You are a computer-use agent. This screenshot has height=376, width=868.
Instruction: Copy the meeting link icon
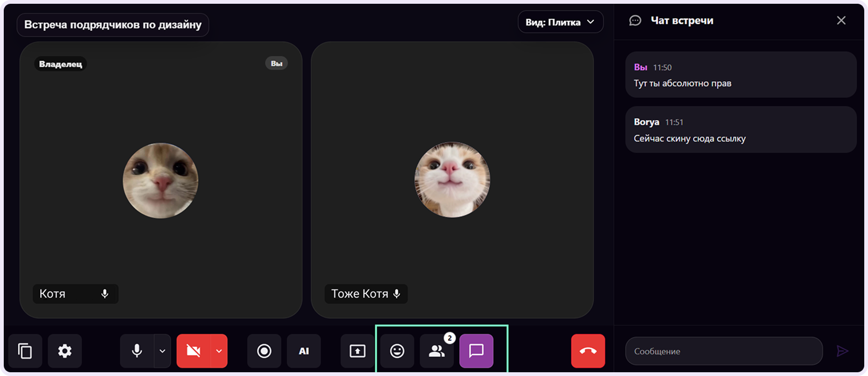tap(25, 351)
